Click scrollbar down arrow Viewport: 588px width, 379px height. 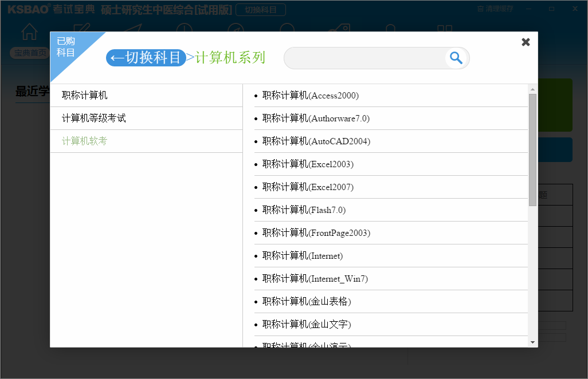[532, 342]
